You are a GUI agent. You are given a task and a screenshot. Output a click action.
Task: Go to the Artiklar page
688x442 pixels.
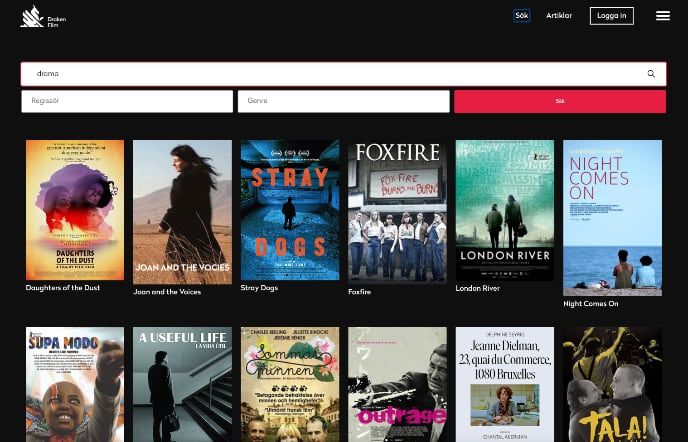(559, 16)
